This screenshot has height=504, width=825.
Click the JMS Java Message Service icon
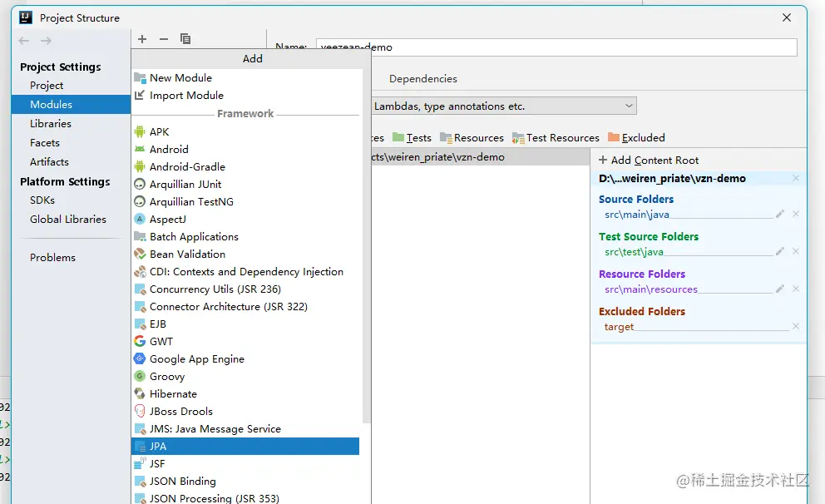[140, 429]
